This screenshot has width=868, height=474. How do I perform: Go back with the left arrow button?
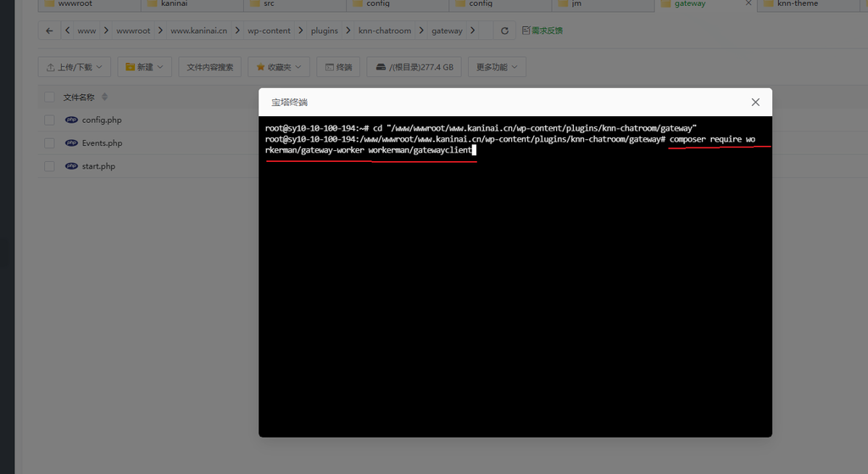[x=49, y=31]
